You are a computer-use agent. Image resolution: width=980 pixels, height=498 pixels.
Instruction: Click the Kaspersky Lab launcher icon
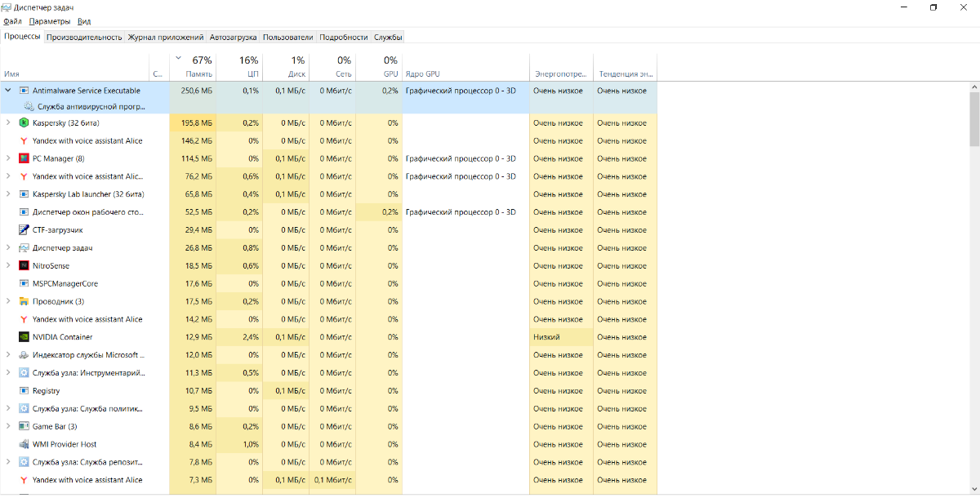click(24, 194)
